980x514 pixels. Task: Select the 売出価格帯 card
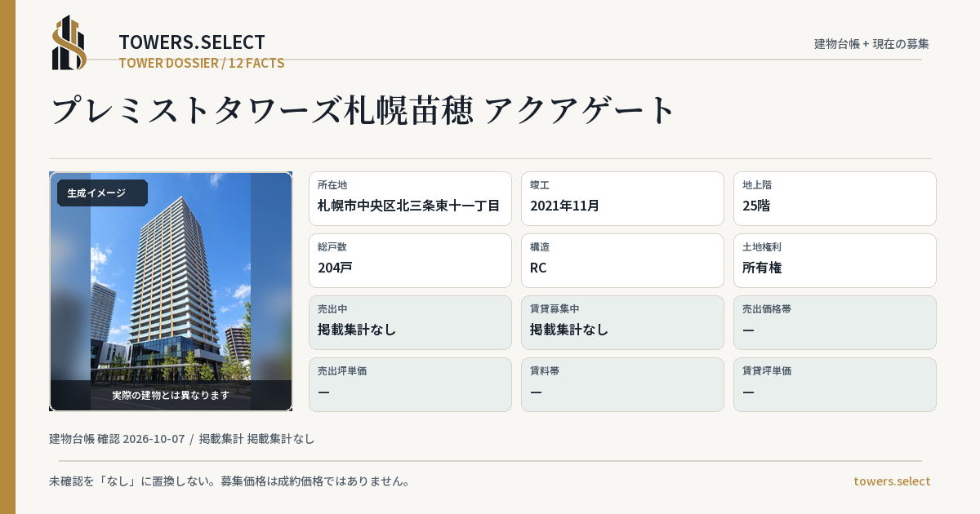point(835,322)
